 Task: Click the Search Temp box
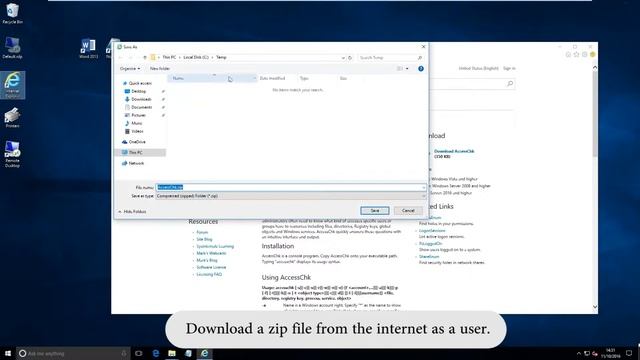390,58
